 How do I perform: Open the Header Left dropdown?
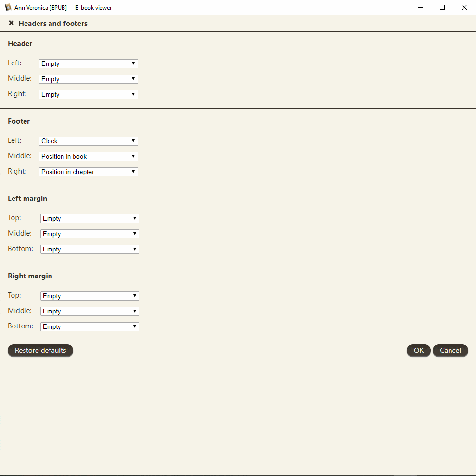point(88,64)
